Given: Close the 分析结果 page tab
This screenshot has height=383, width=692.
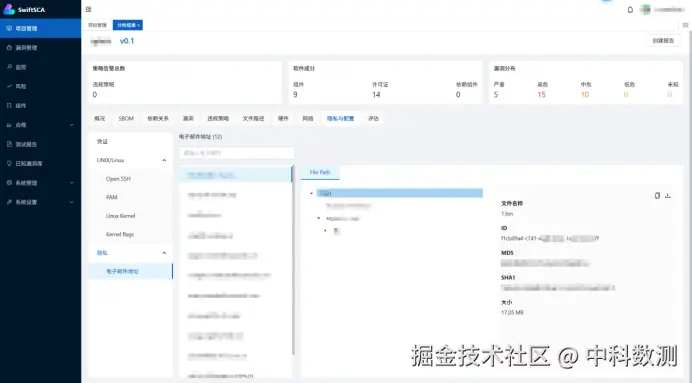Looking at the screenshot, I should tap(139, 25).
